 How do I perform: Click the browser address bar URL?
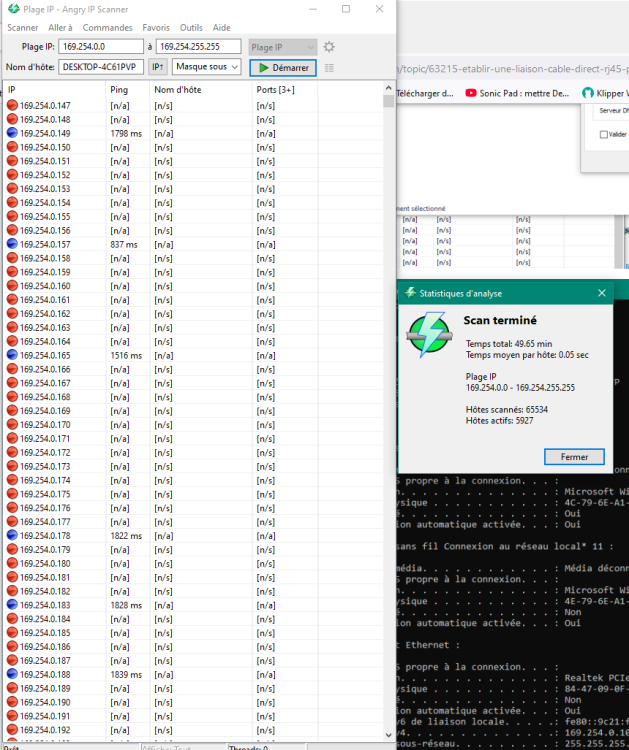tap(513, 69)
